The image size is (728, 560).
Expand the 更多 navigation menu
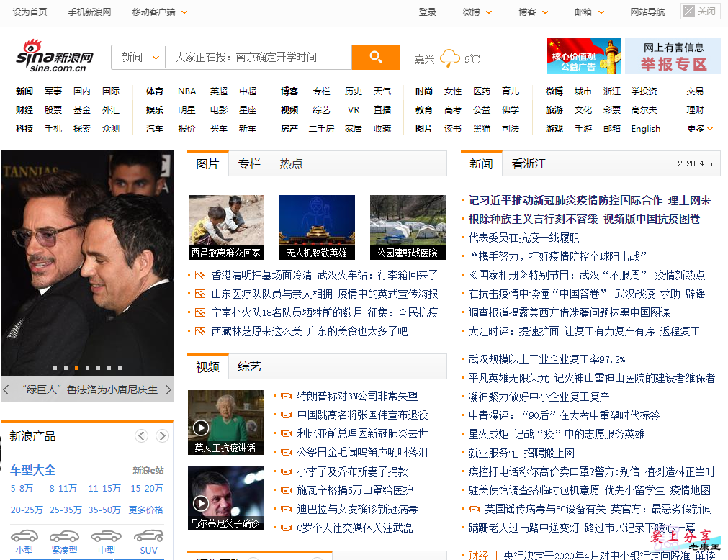(699, 129)
